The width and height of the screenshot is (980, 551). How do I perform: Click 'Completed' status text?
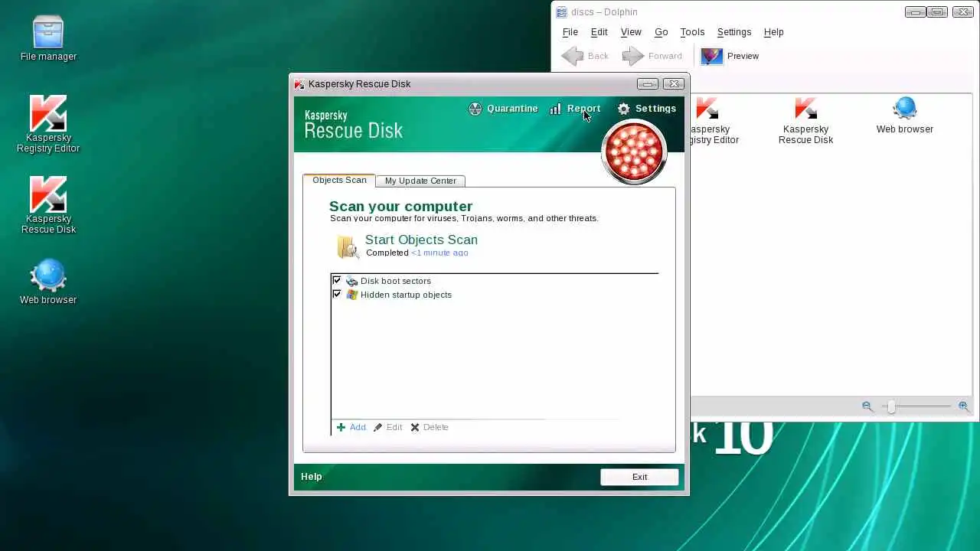[387, 253]
